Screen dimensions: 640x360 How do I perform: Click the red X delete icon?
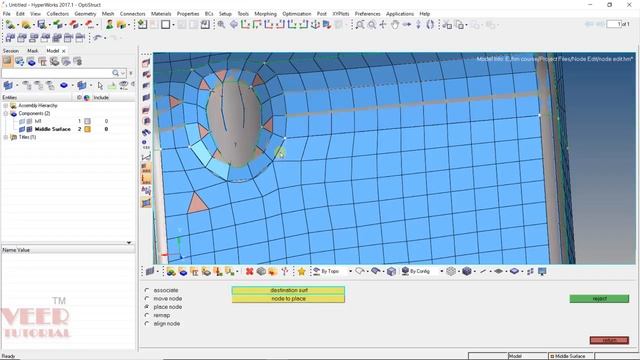[249, 271]
